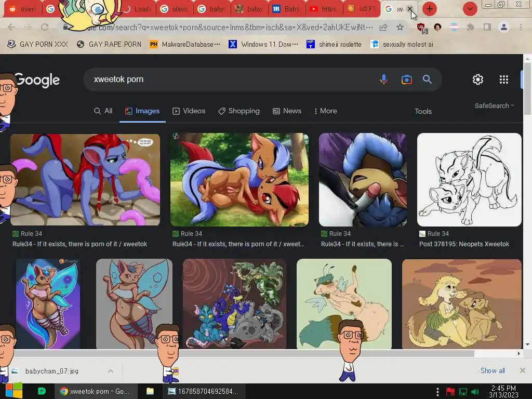532x399 pixels.
Task: Click the voice search microphone icon
Action: coord(384,79)
